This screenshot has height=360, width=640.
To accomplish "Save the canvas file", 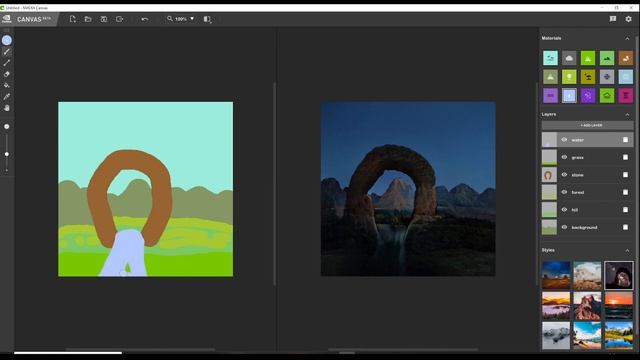I will click(x=104, y=19).
